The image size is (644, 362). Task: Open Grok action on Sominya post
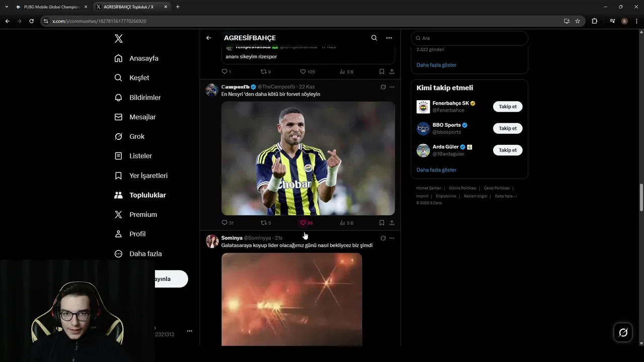coord(383,238)
